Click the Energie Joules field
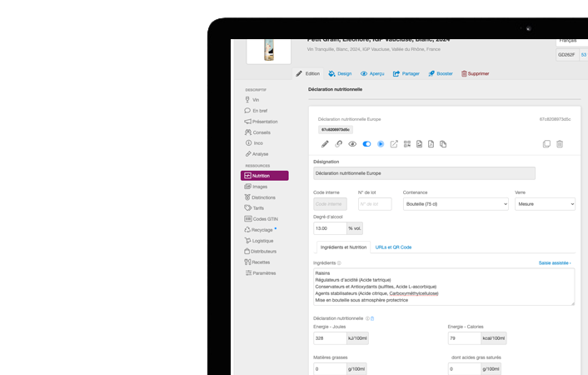The width and height of the screenshot is (588, 375). point(330,338)
